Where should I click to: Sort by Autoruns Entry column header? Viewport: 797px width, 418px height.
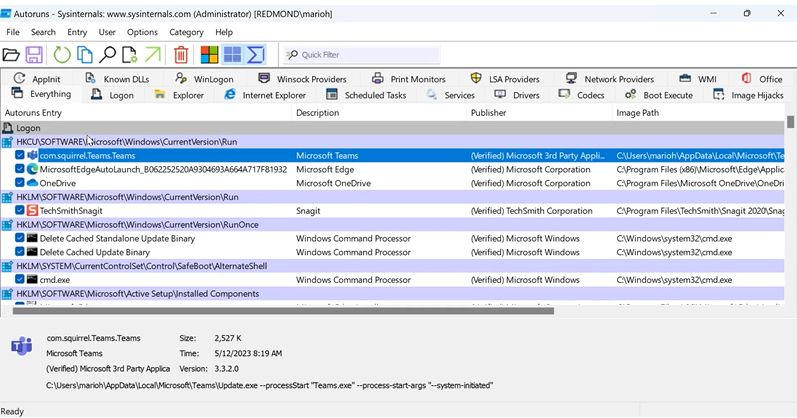click(x=146, y=113)
